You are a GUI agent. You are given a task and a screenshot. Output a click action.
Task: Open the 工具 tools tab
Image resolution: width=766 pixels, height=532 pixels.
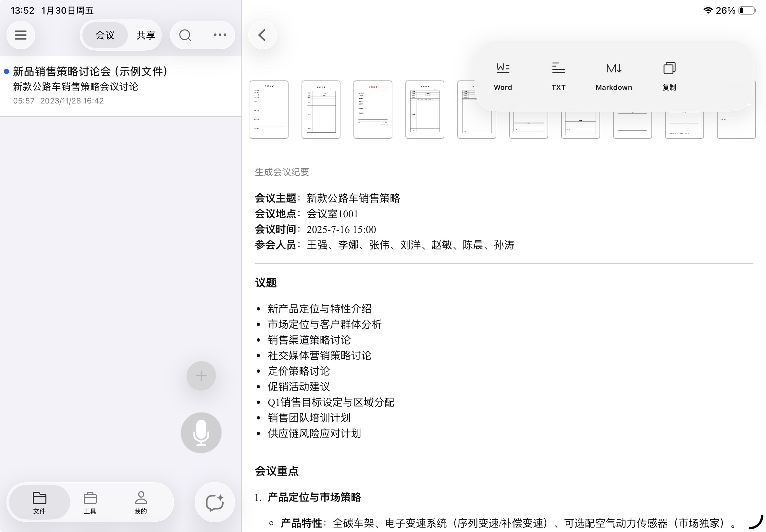tap(90, 502)
